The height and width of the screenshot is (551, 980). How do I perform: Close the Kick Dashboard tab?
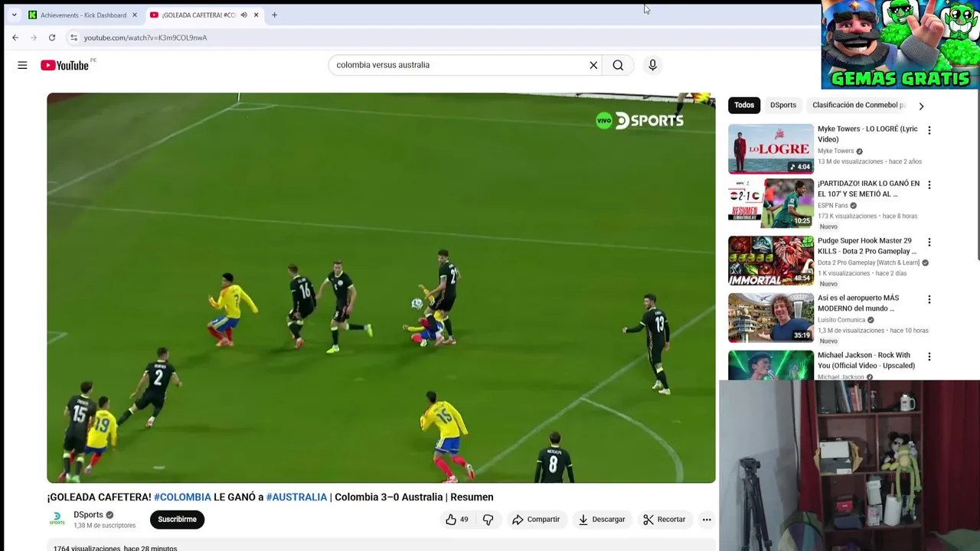click(x=135, y=15)
